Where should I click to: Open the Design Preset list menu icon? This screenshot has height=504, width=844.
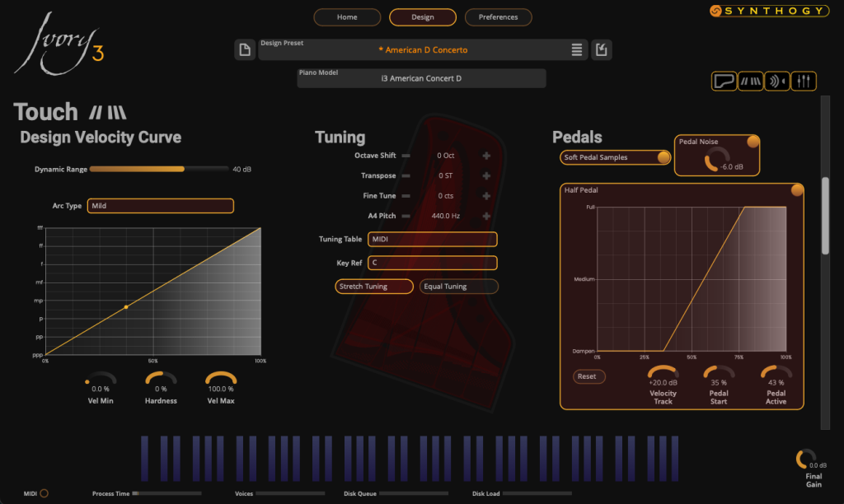576,50
